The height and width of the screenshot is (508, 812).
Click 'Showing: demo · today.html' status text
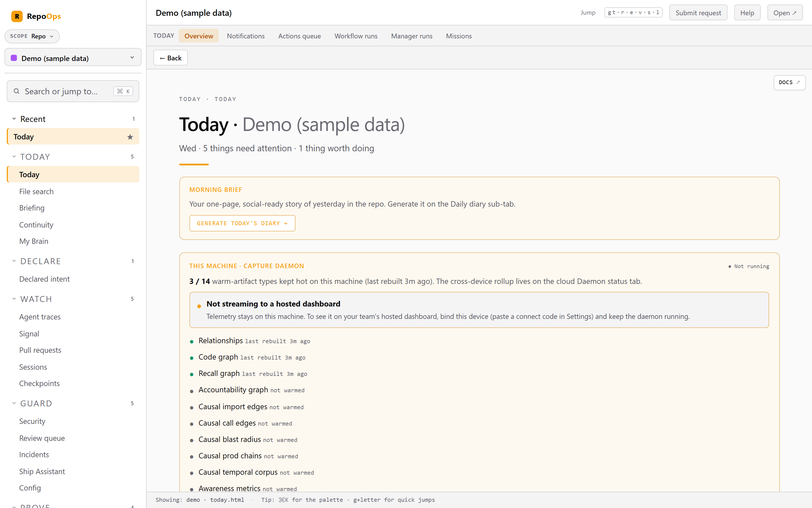click(200, 500)
